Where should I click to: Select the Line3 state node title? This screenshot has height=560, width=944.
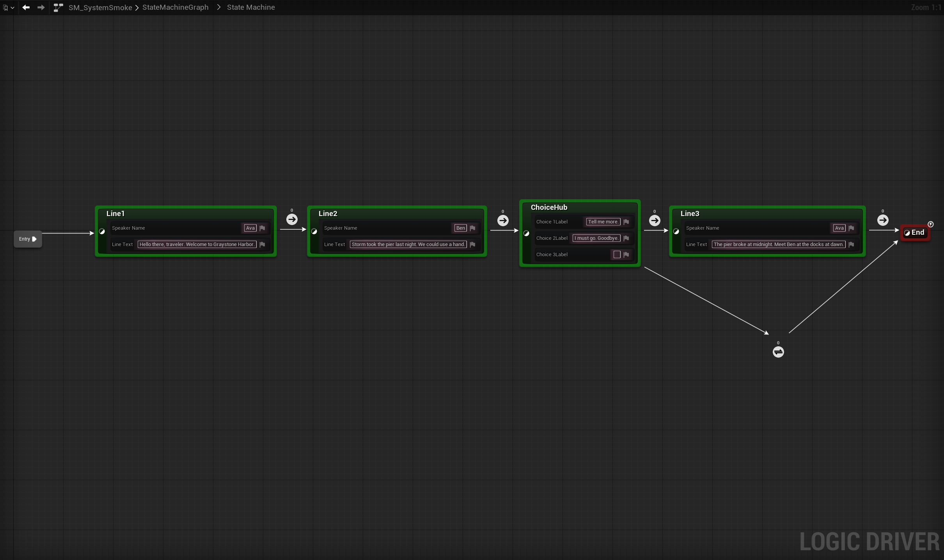690,214
